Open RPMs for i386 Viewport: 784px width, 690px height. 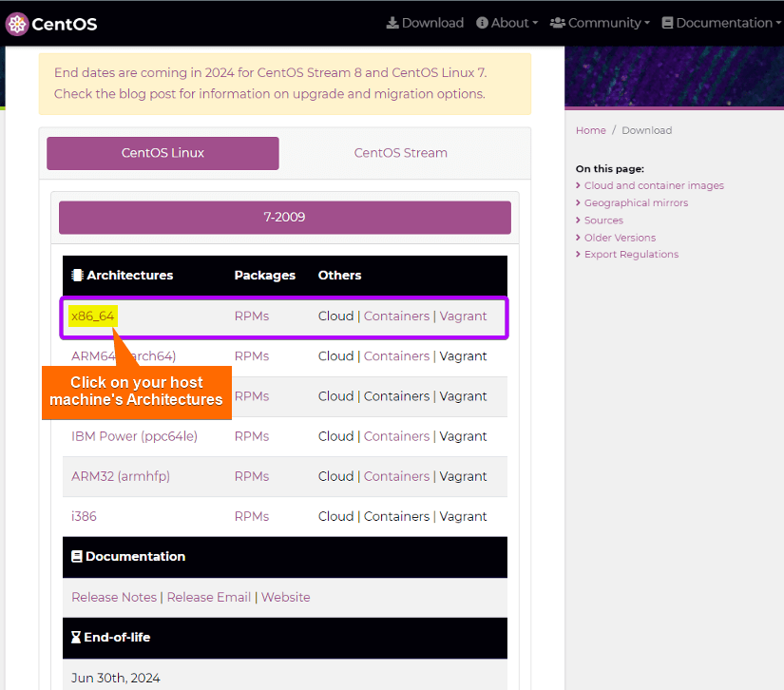(252, 516)
